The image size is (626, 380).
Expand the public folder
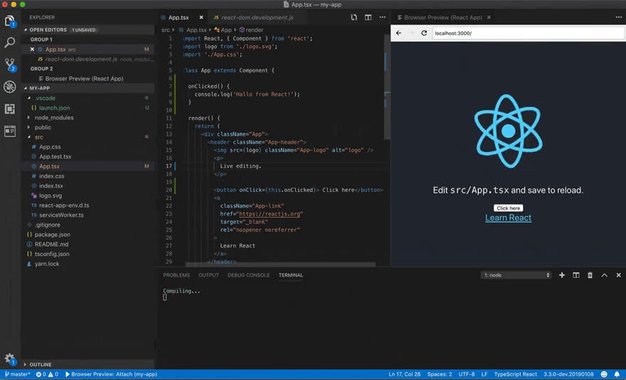[x=28, y=128]
